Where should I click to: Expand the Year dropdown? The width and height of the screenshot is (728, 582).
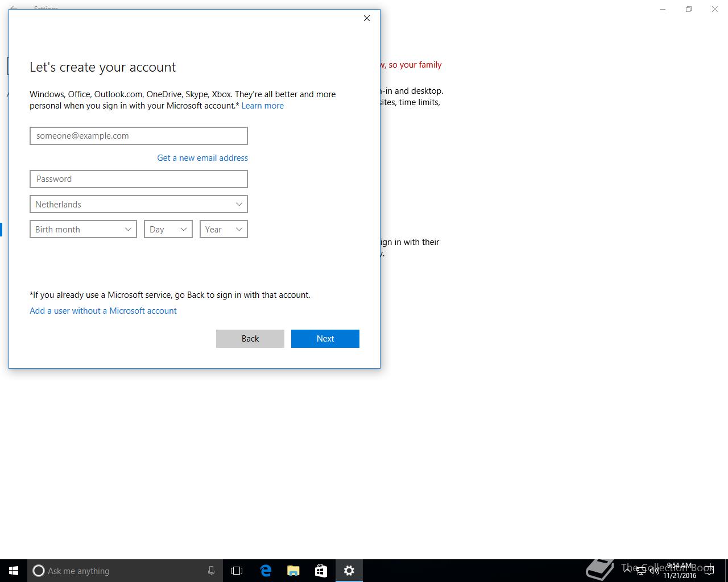224,229
